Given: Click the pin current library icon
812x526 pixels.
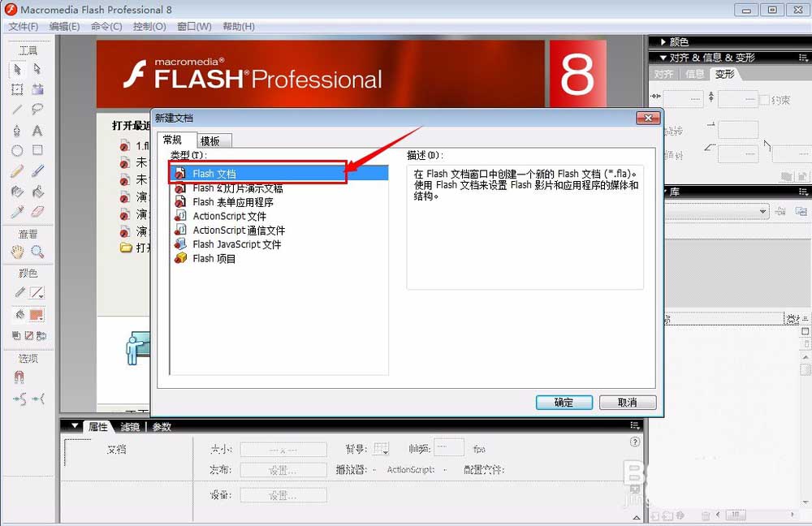Looking at the screenshot, I should [x=781, y=211].
